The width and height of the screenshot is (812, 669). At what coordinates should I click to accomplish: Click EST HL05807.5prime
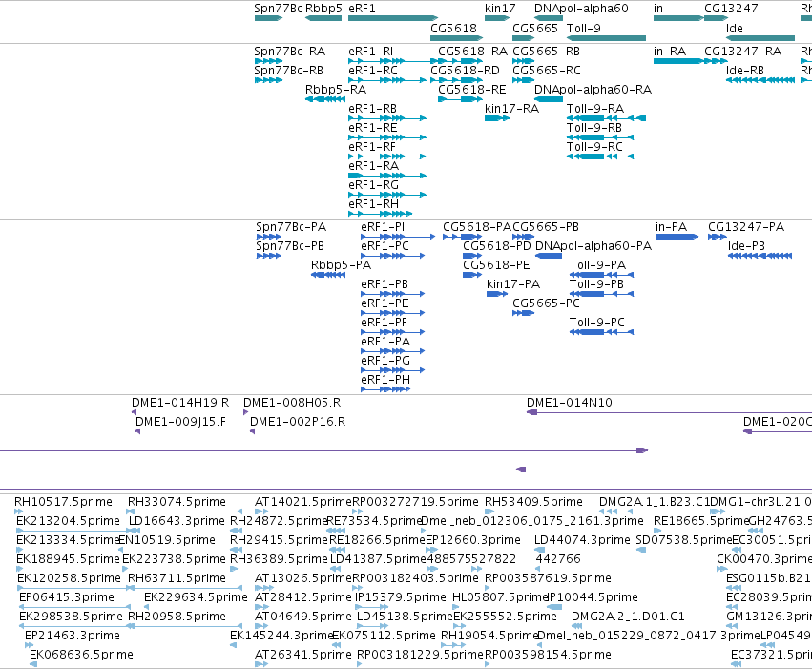[x=500, y=597]
